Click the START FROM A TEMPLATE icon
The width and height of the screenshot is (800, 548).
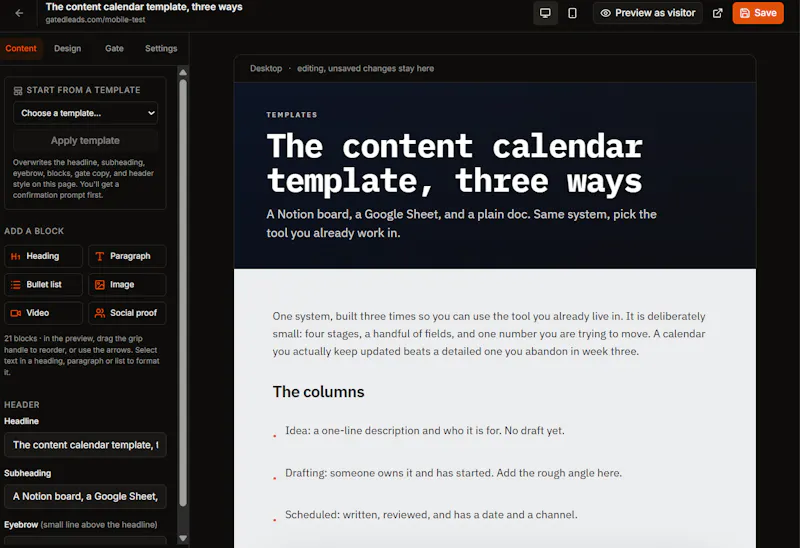coord(18,91)
